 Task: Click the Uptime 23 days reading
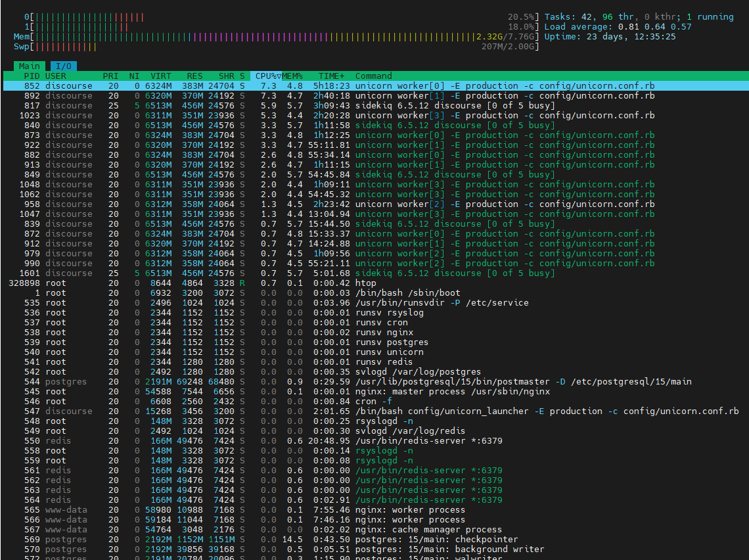click(x=610, y=37)
